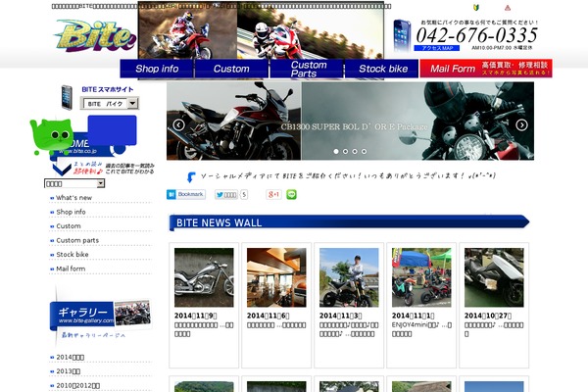Share with the green LINE icon
This screenshot has height=392, width=588.
[x=291, y=194]
